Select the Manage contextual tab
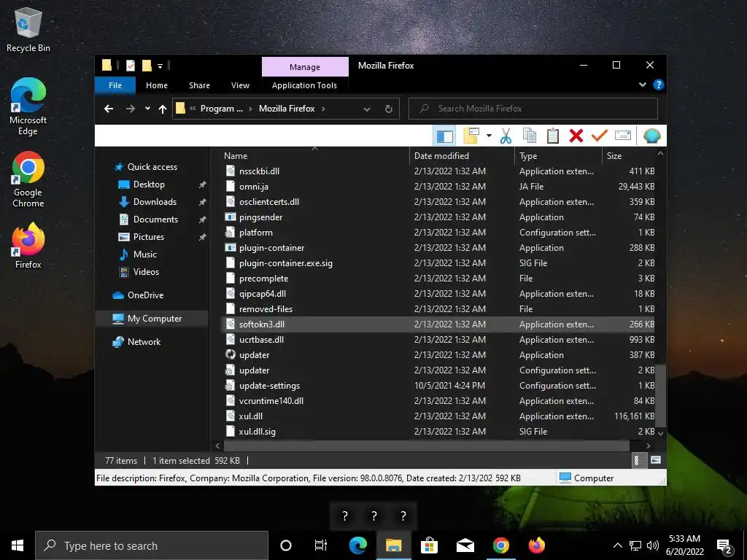The image size is (747, 560). point(305,66)
